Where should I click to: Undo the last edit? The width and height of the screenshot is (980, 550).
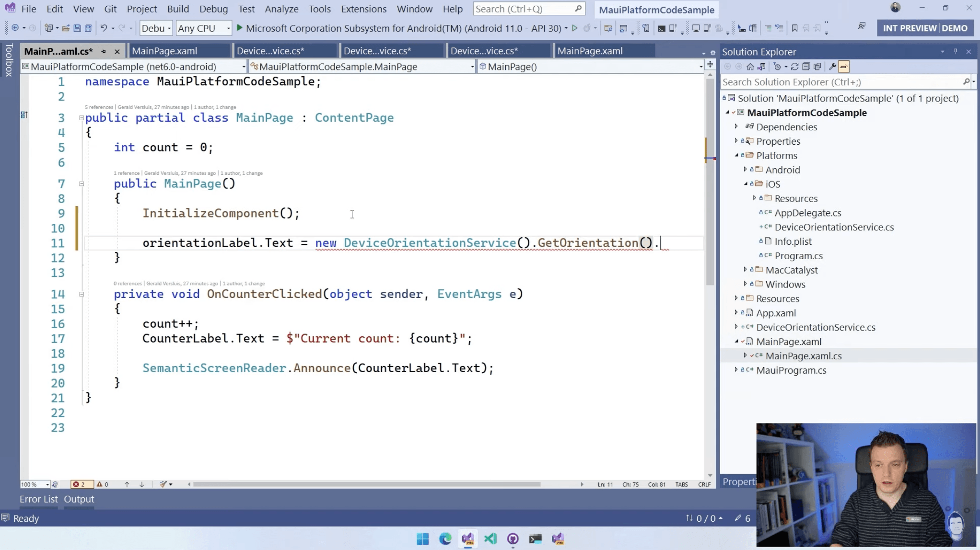104,28
